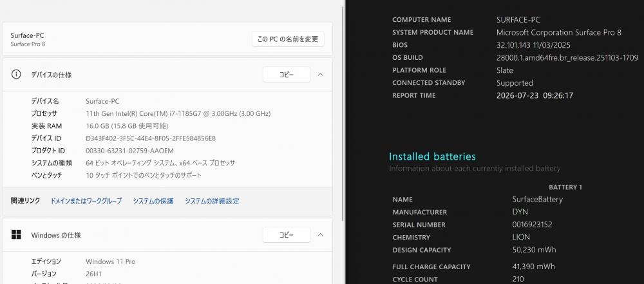Copy the device specifications
The width and height of the screenshot is (644, 284).
click(287, 75)
